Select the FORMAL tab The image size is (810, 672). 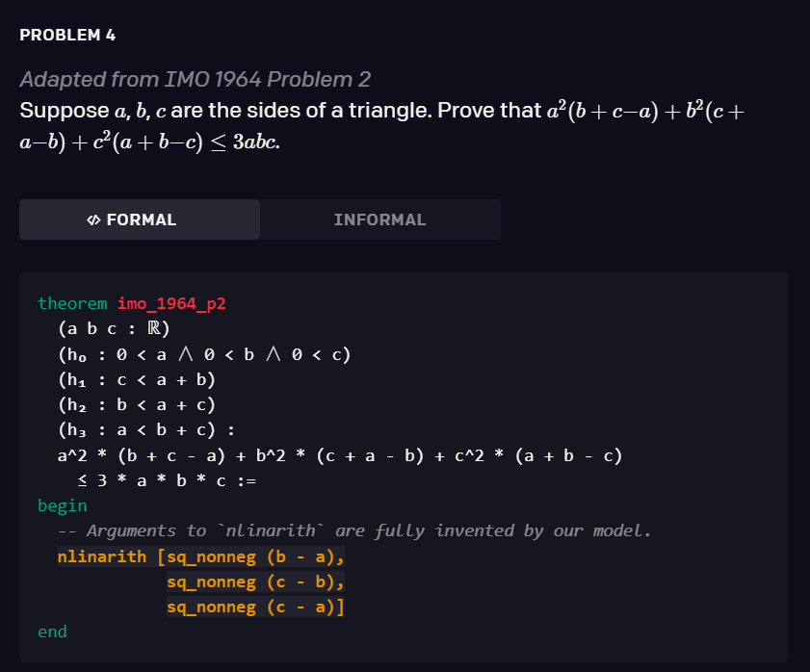(140, 220)
